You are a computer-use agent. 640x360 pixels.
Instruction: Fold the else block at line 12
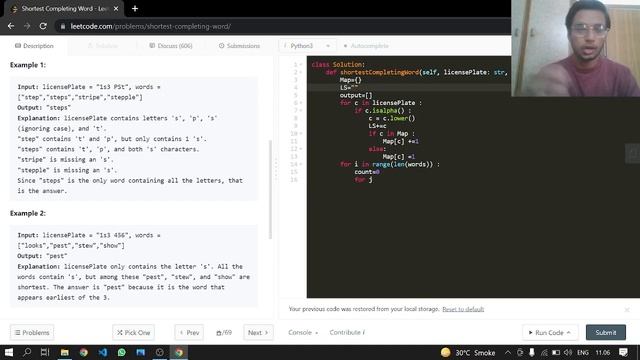[301, 149]
